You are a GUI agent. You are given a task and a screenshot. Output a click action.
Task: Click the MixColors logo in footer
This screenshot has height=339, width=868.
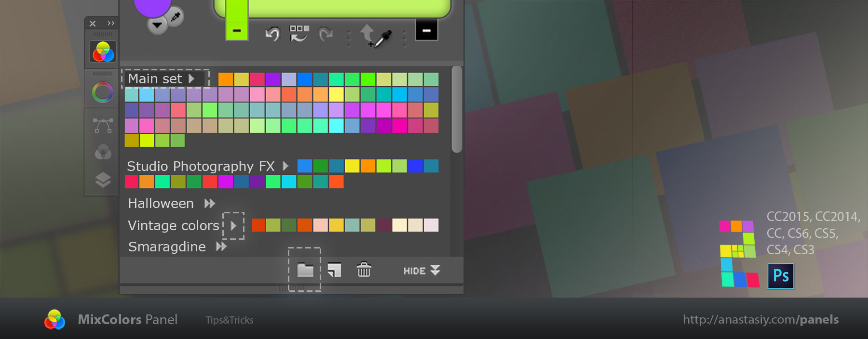[54, 320]
